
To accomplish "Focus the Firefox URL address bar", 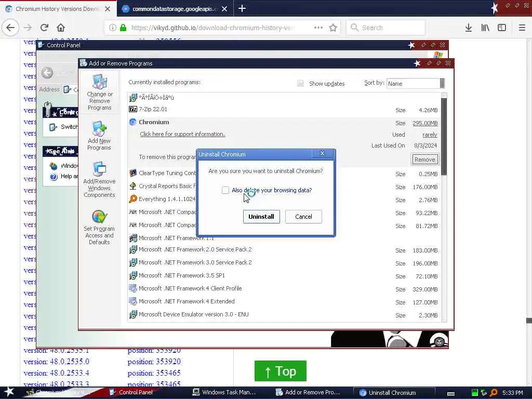I will click(212, 28).
